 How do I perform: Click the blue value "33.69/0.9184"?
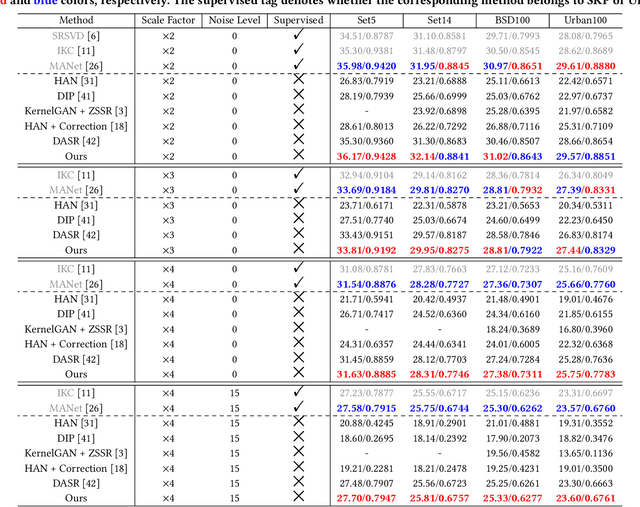pos(367,190)
